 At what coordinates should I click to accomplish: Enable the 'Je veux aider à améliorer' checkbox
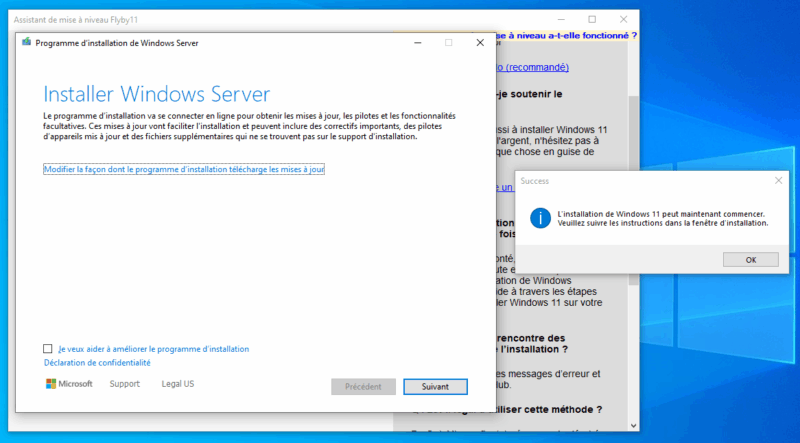click(x=47, y=349)
